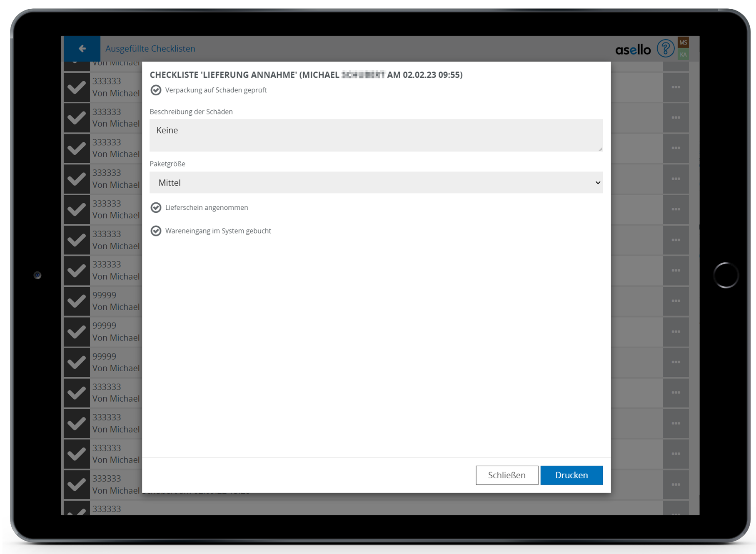Viewport: 756px width, 554px height.
Task: Open the help question mark icon
Action: [x=665, y=49]
